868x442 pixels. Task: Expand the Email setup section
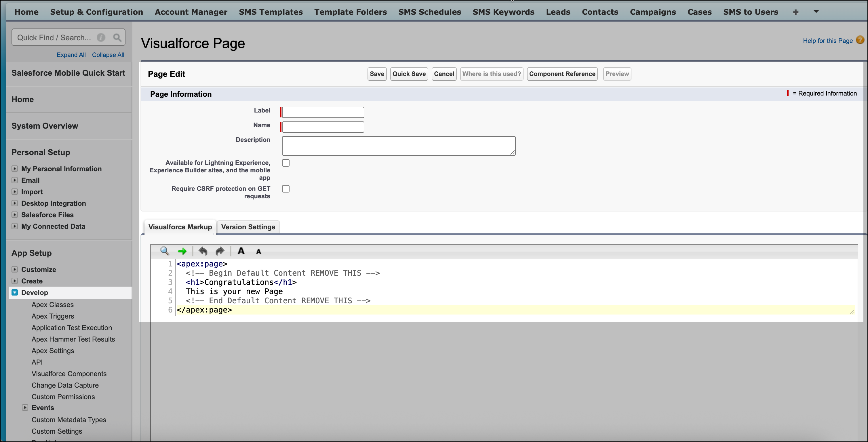click(x=14, y=180)
